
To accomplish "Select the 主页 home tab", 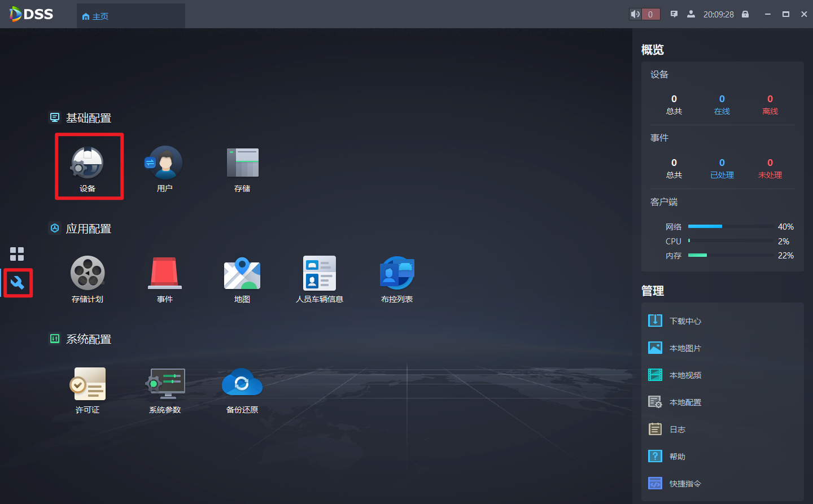I will (x=95, y=16).
